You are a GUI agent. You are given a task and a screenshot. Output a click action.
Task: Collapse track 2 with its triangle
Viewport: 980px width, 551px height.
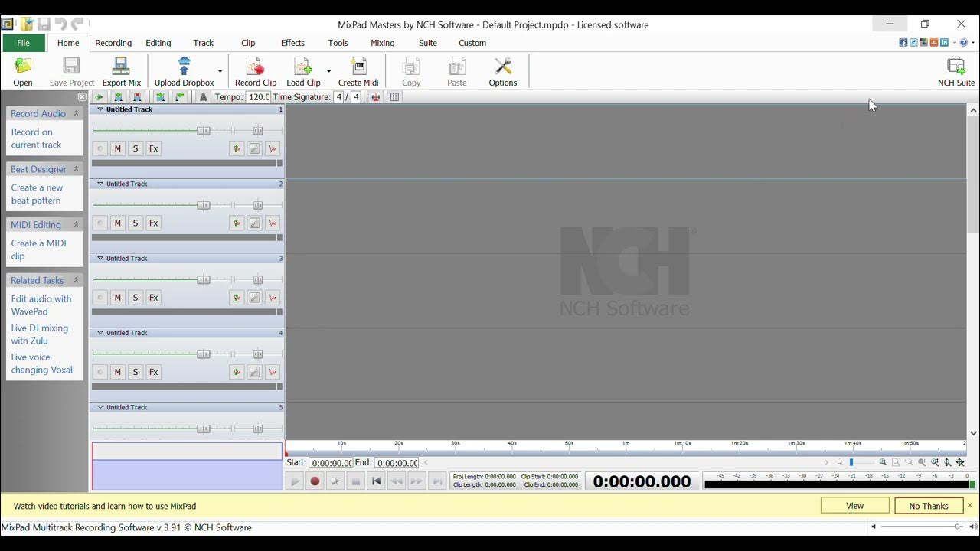pyautogui.click(x=100, y=184)
